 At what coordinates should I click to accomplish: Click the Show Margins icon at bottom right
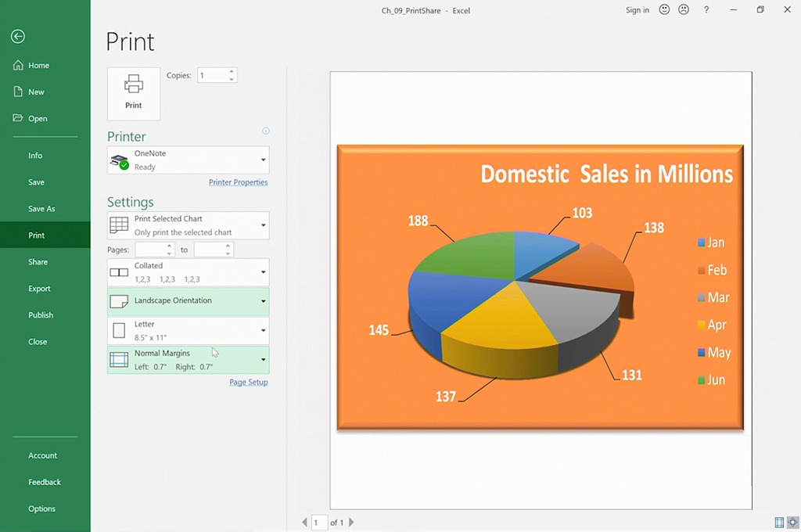779,522
